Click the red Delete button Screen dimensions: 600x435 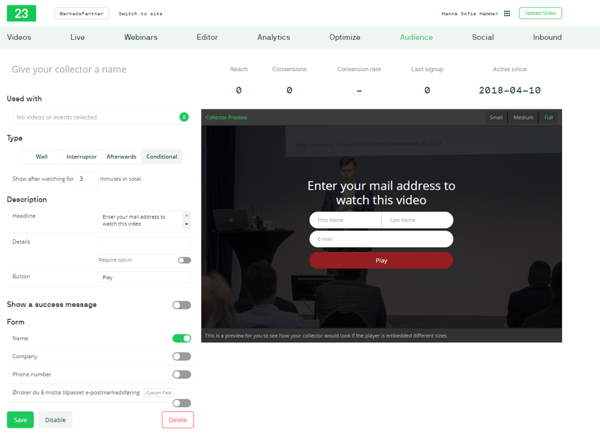coord(177,420)
